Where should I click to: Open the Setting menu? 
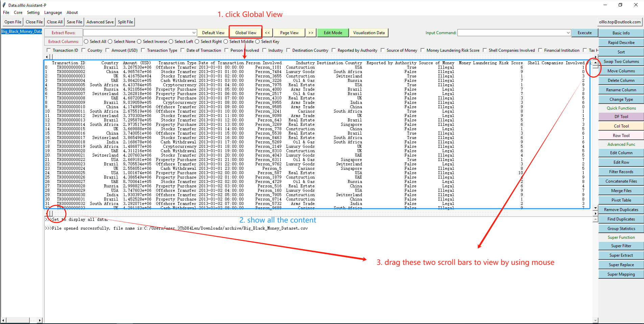[33, 13]
